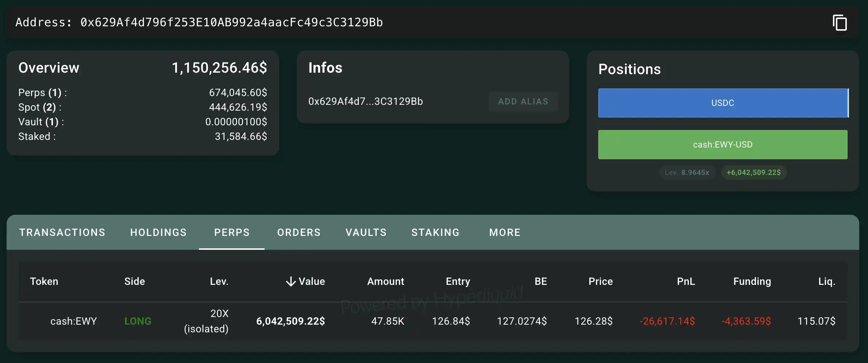Open the cash:EWY token row link

click(x=73, y=321)
